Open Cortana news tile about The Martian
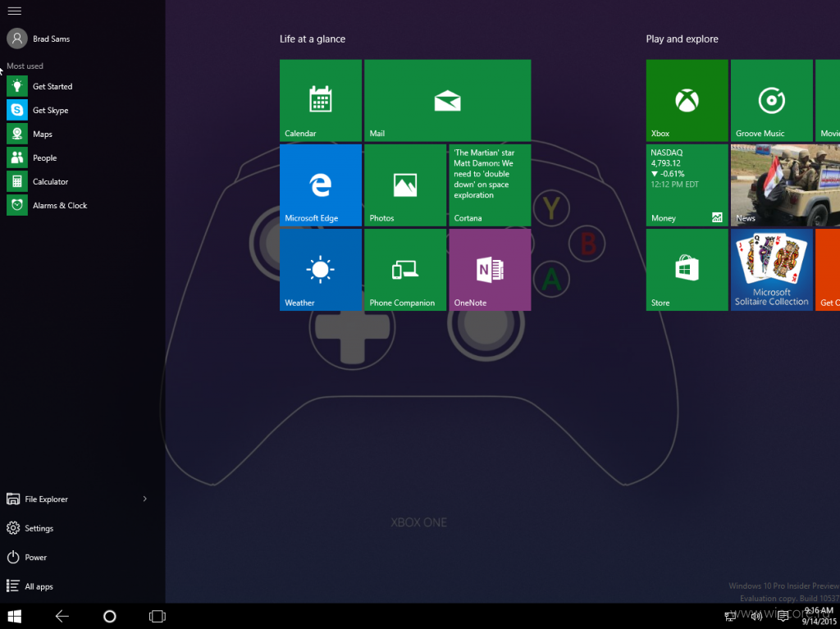Viewport: 840px width, 629px height. tap(490, 185)
